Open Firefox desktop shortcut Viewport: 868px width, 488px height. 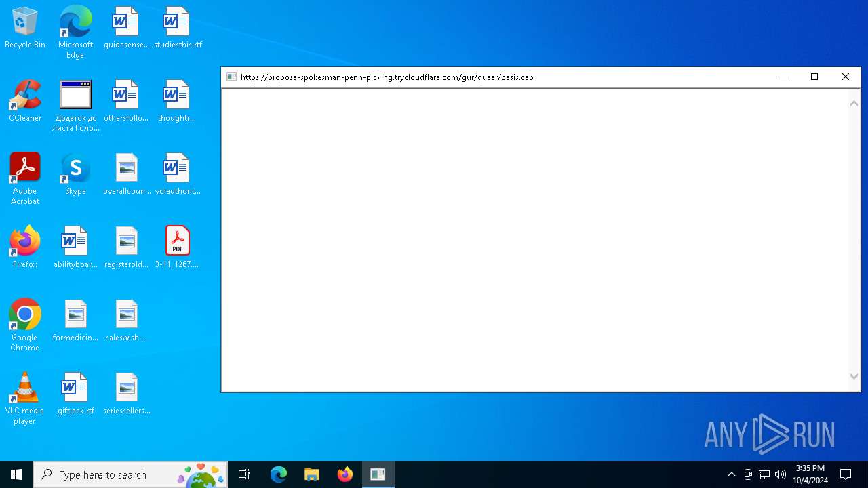coord(25,248)
